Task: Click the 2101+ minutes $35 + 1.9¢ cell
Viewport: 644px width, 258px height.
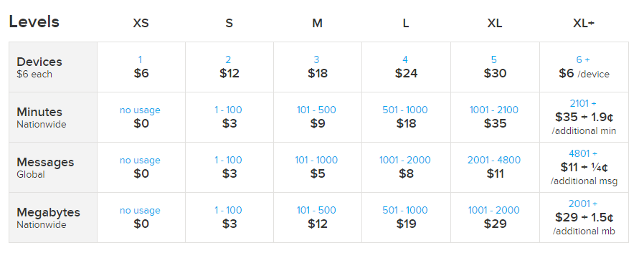Action: click(584, 118)
